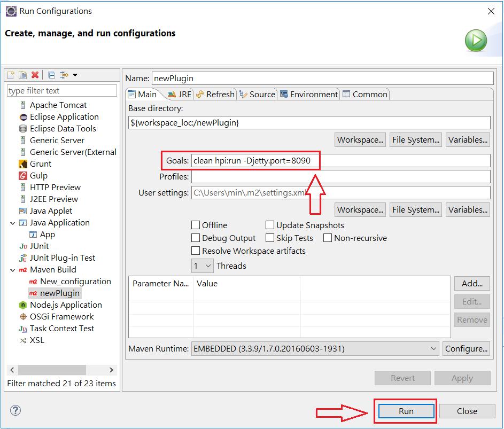Select the New_configuration Maven build entry
This screenshot has width=504, height=429.
(75, 282)
